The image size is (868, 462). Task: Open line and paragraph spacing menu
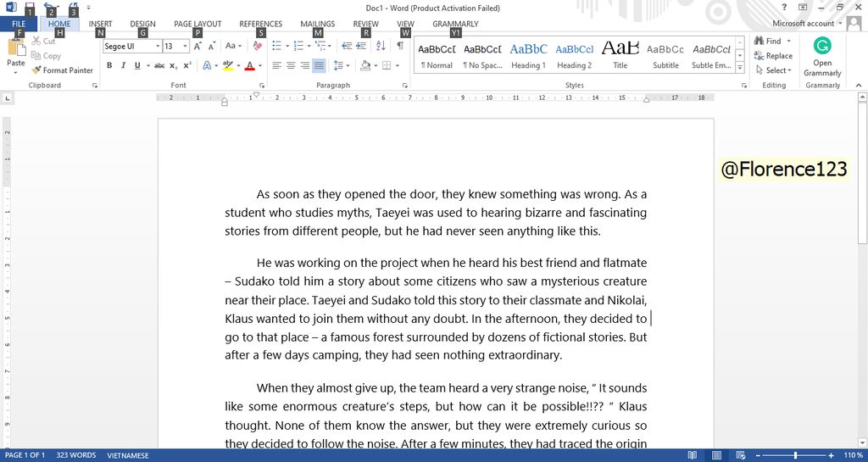[x=342, y=65]
